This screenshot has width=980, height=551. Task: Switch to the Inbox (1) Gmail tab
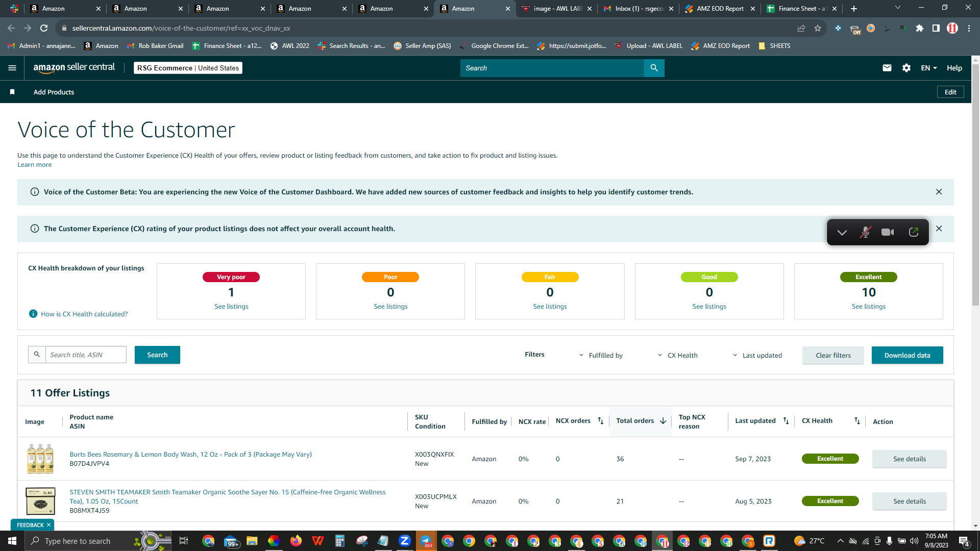[x=639, y=9]
